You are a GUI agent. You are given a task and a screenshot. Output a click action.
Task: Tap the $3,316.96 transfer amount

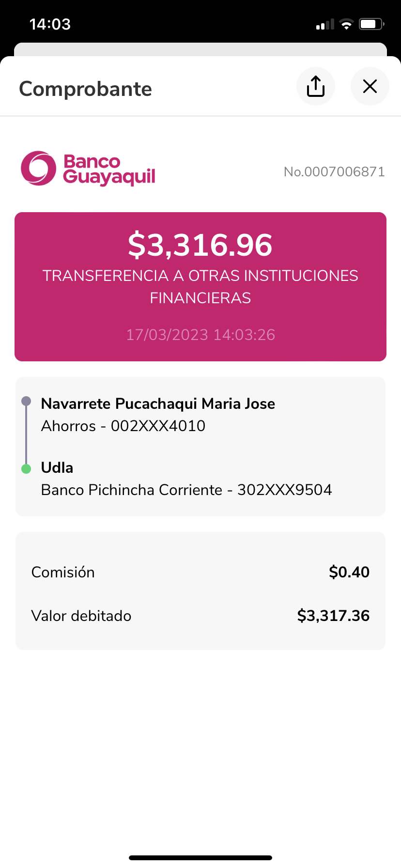pos(200,245)
